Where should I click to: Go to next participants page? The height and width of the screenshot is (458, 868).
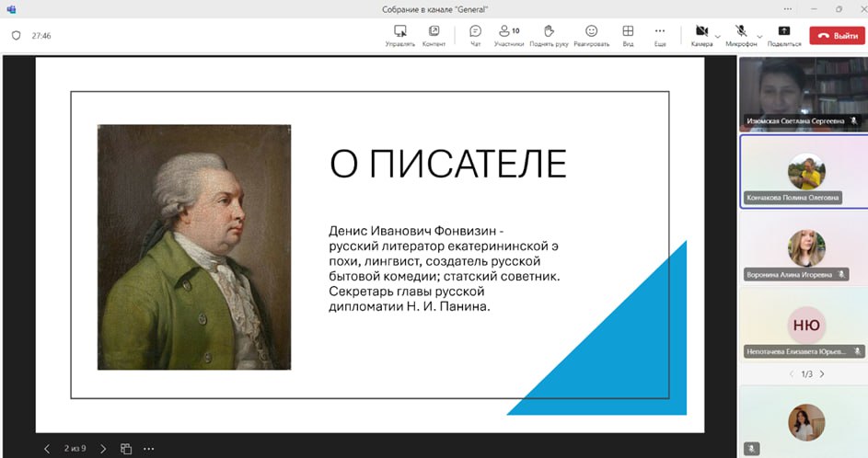[x=822, y=374]
